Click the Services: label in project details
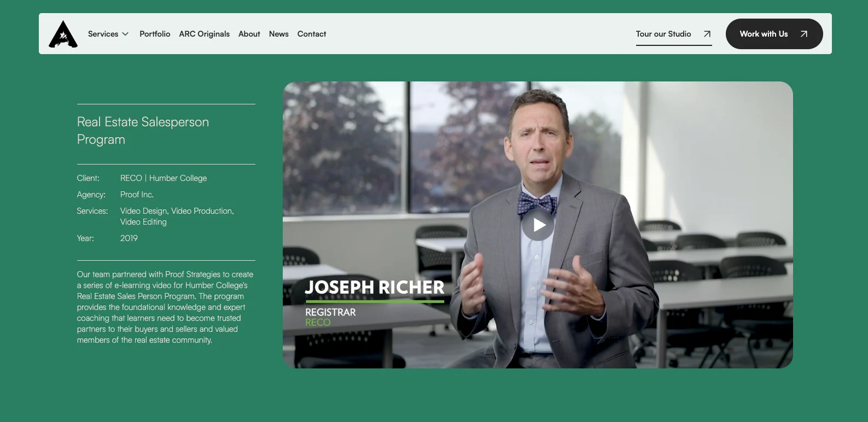Viewport: 868px width, 422px height. pos(92,211)
